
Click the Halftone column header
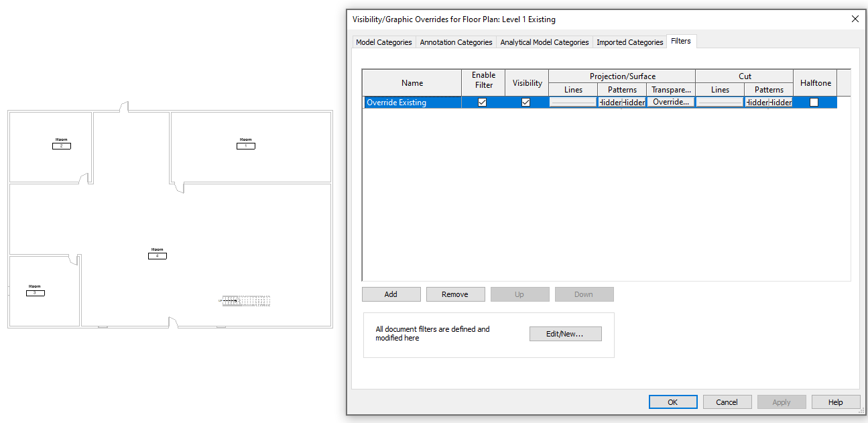click(x=815, y=82)
